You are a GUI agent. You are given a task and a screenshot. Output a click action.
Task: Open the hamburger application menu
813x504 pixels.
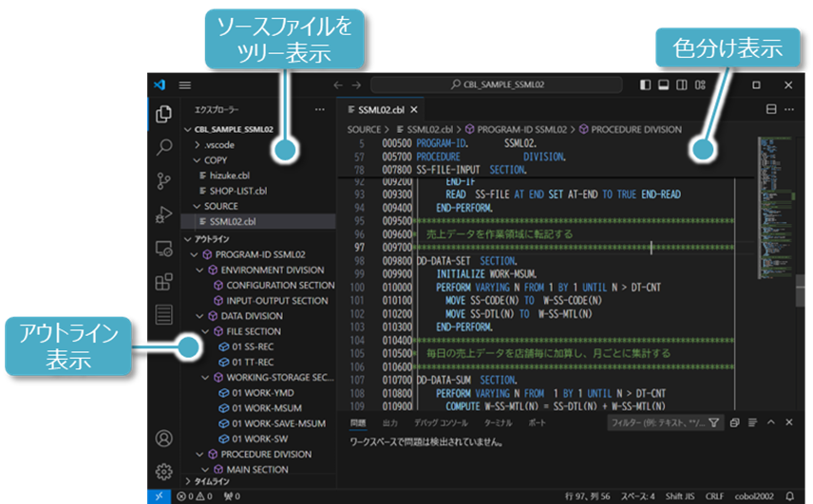(185, 84)
